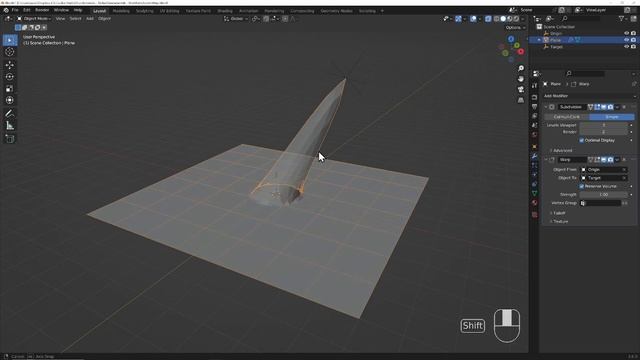Viewport: 640px width, 360px height.
Task: Click the red X axis gizmo ball
Action: 521,52
